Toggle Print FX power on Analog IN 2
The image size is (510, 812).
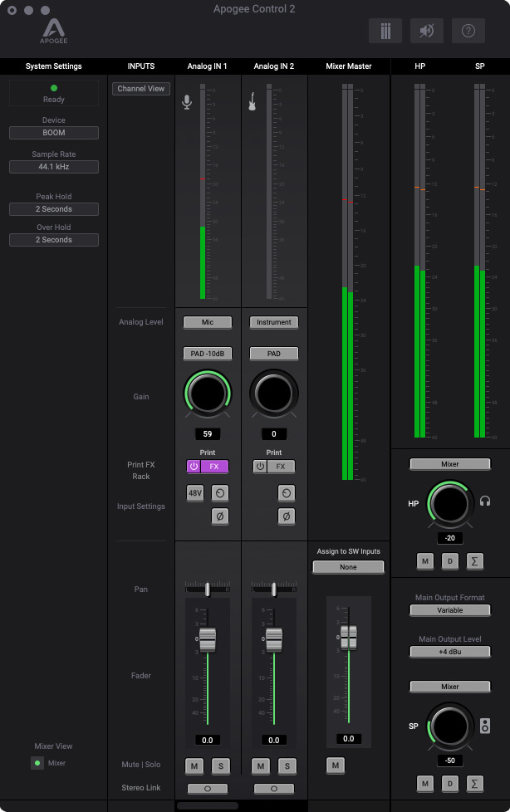pos(260,467)
